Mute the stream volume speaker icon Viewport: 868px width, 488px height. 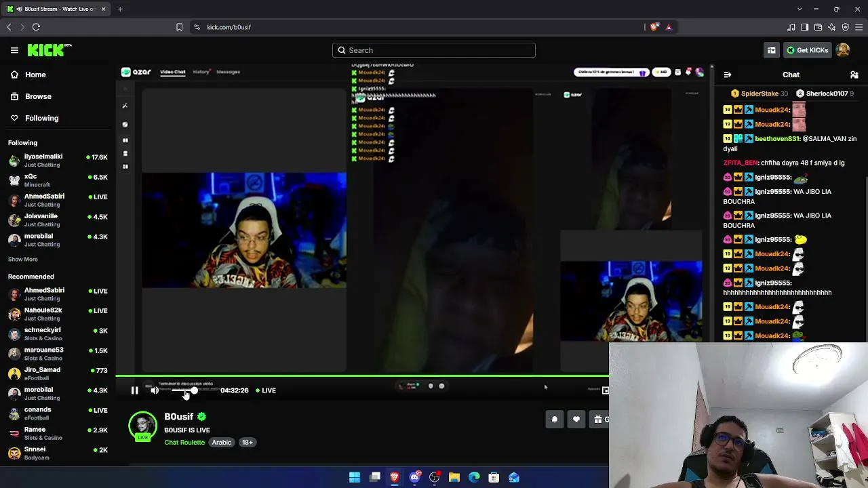[x=155, y=390]
